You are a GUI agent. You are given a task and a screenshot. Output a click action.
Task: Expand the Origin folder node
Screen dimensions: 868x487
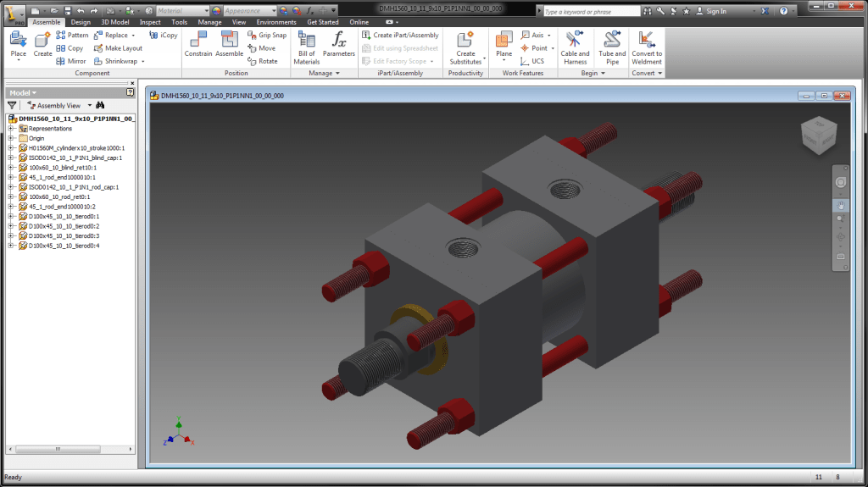click(x=11, y=138)
